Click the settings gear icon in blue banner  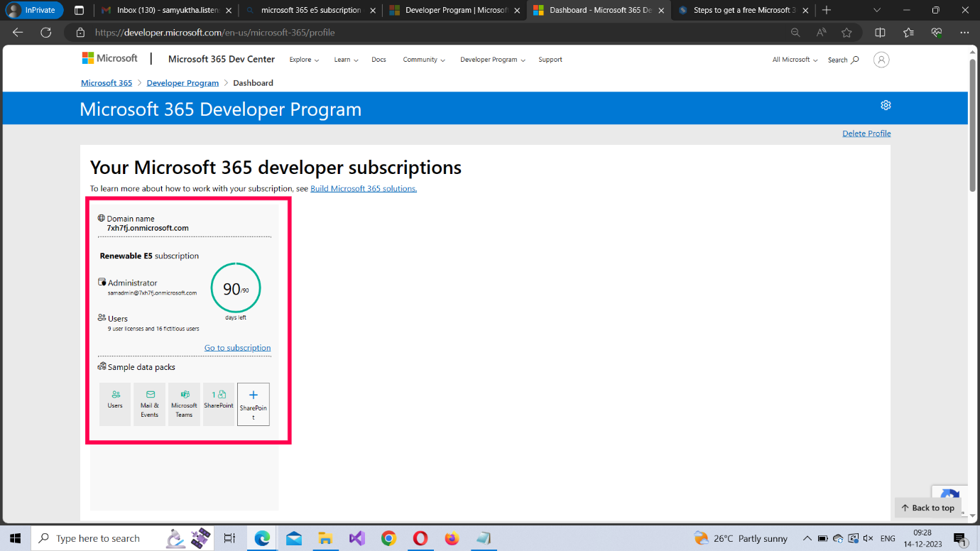[886, 105]
